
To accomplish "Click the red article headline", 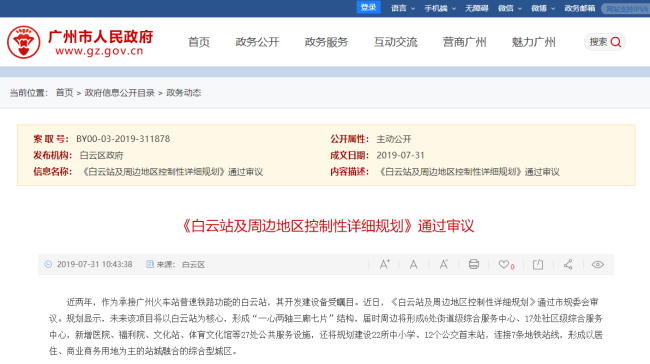I will [x=327, y=226].
